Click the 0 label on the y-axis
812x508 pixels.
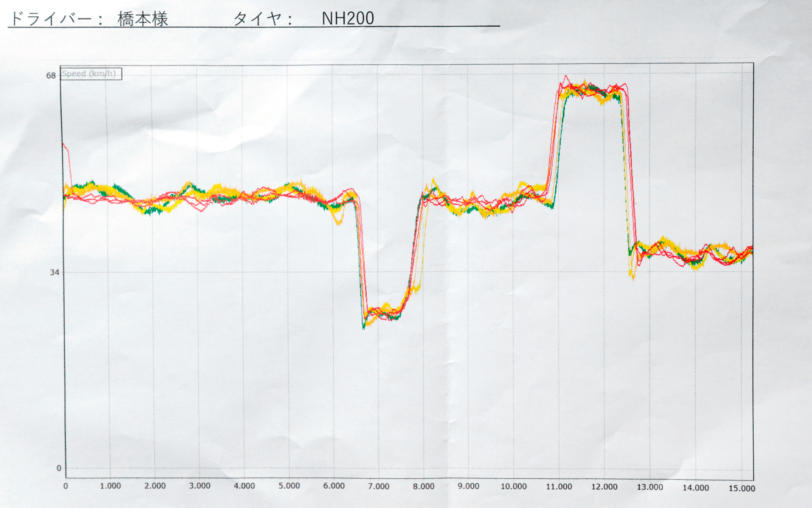(x=59, y=468)
